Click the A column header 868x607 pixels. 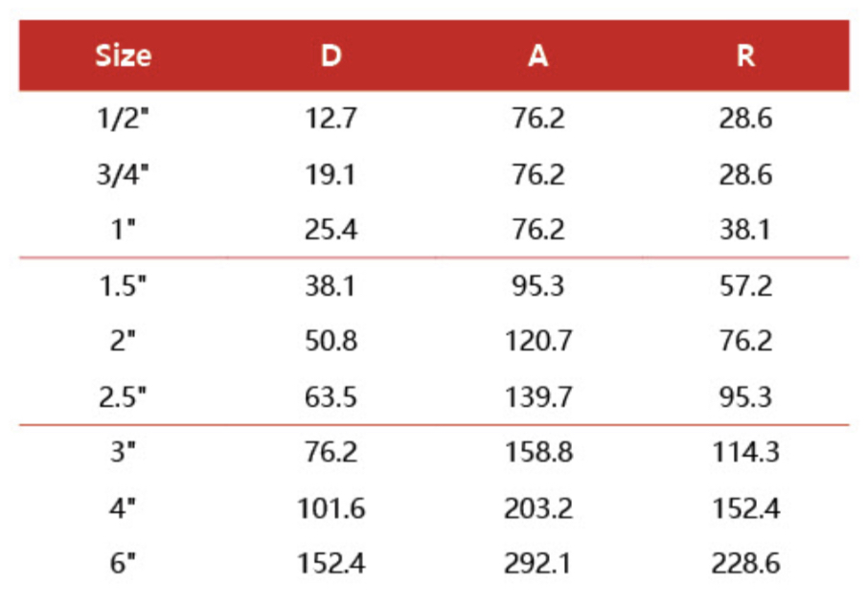coord(538,56)
